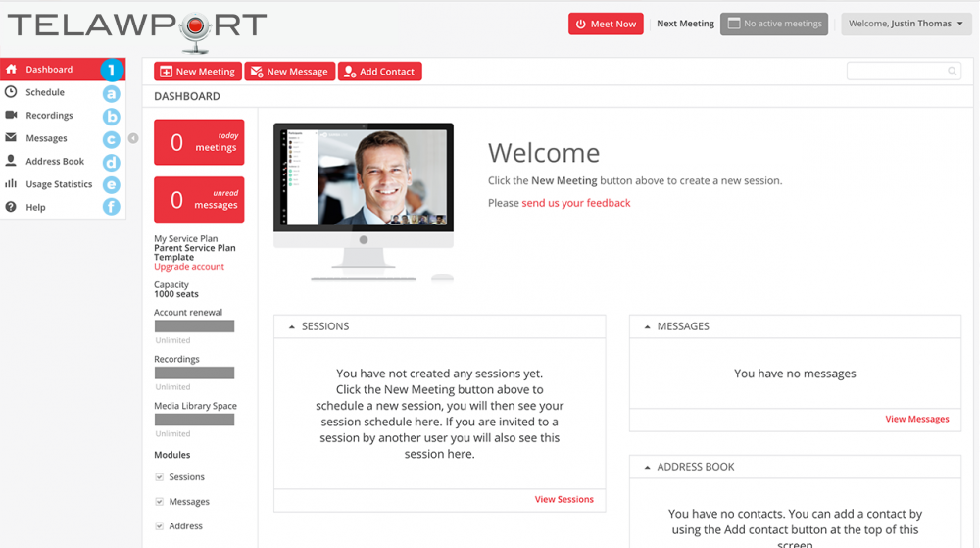
Task: Collapse the Address Book panel
Action: point(647,467)
